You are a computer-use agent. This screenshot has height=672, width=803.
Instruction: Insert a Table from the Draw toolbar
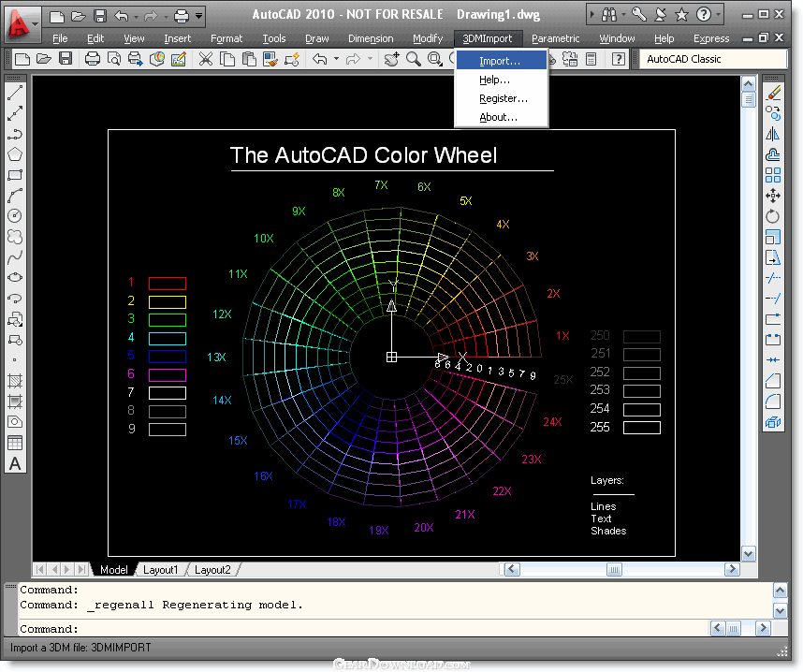point(15,443)
